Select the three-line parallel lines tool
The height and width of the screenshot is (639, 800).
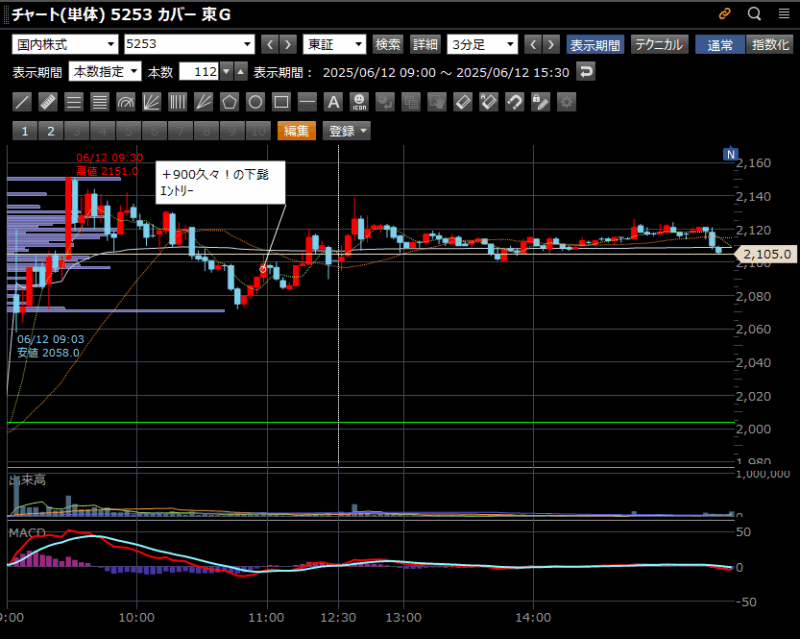pyautogui.click(x=74, y=102)
